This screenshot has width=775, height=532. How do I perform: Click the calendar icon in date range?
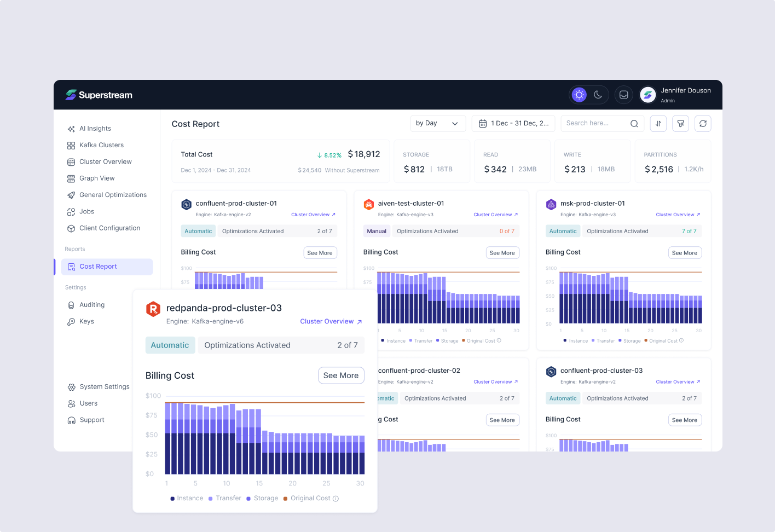click(483, 124)
